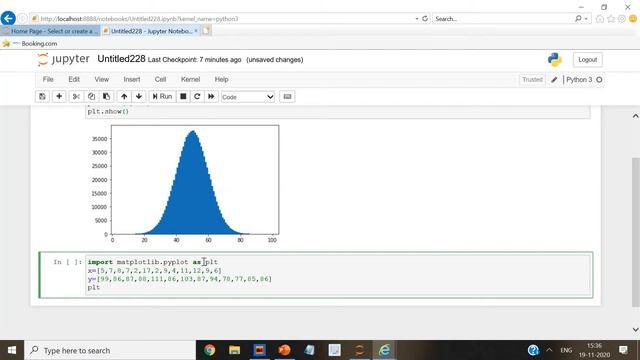Click the browser home icon
Screen dimensions: 640x360
coord(600,19)
